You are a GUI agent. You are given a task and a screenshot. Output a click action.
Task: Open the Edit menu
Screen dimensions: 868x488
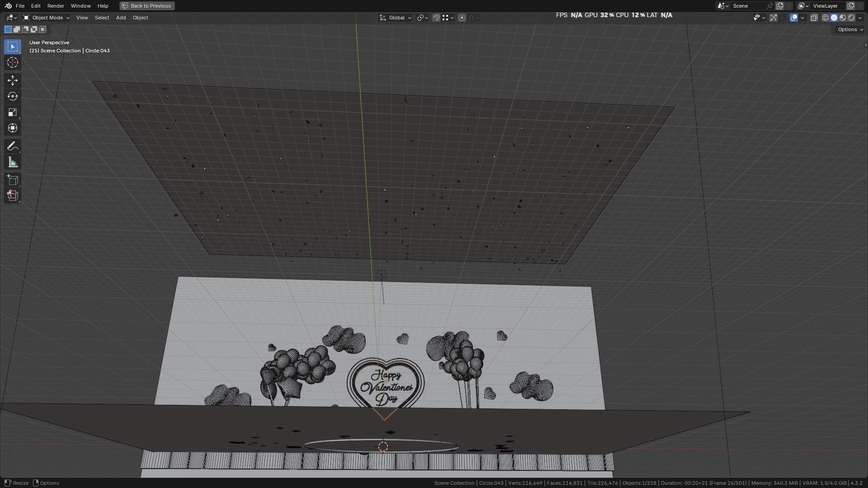(36, 6)
